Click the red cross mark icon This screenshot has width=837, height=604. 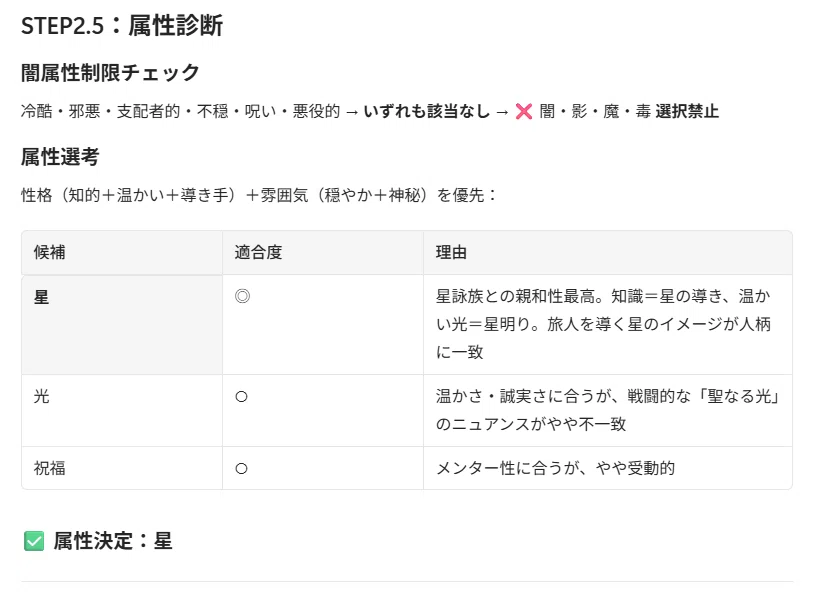[x=524, y=112]
